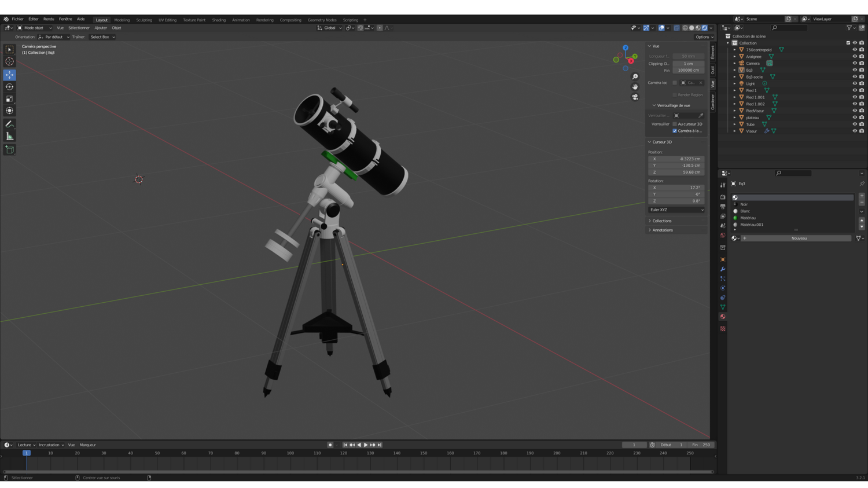Open the World properties tab
The width and height of the screenshot is (868, 488).
click(723, 236)
